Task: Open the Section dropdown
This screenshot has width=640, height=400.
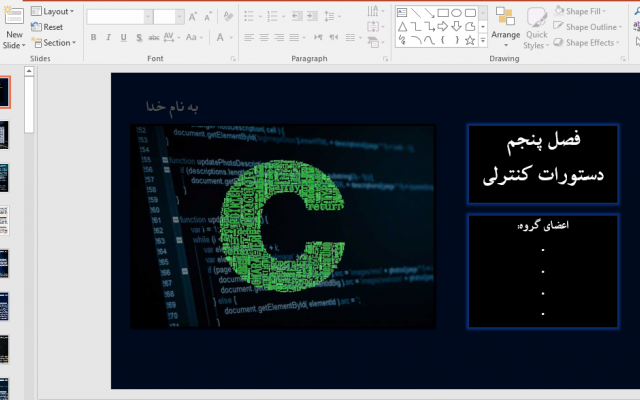Action: tap(53, 42)
